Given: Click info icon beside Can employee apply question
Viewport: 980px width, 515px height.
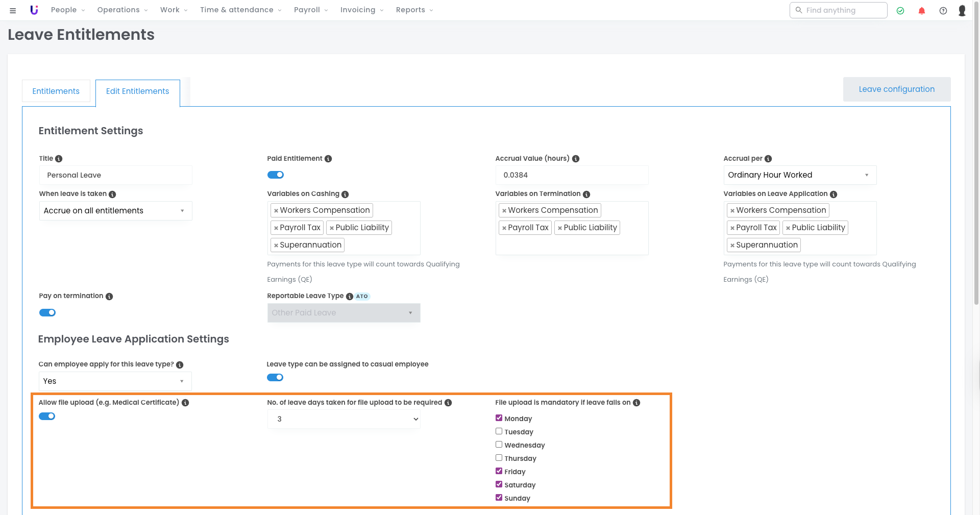Looking at the screenshot, I should coord(180,365).
